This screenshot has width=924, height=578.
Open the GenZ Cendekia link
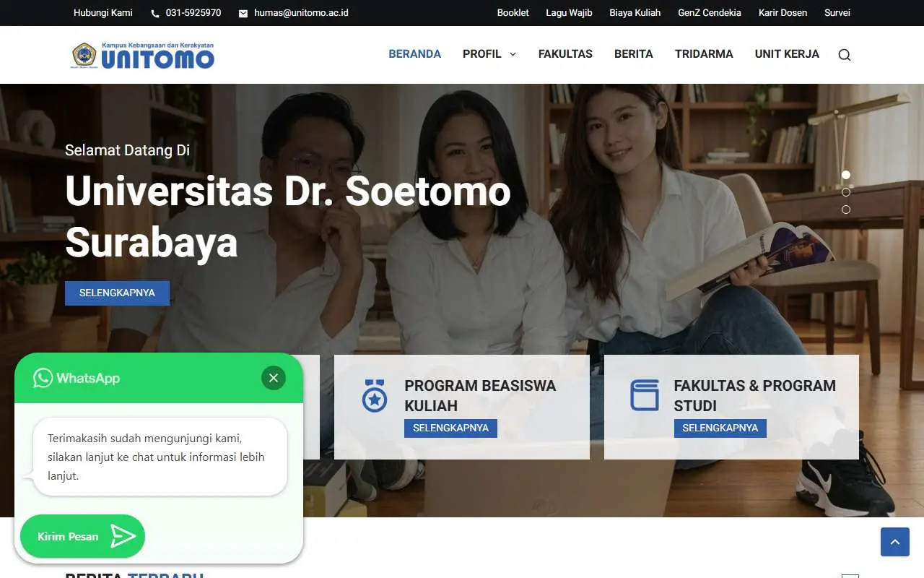[710, 13]
